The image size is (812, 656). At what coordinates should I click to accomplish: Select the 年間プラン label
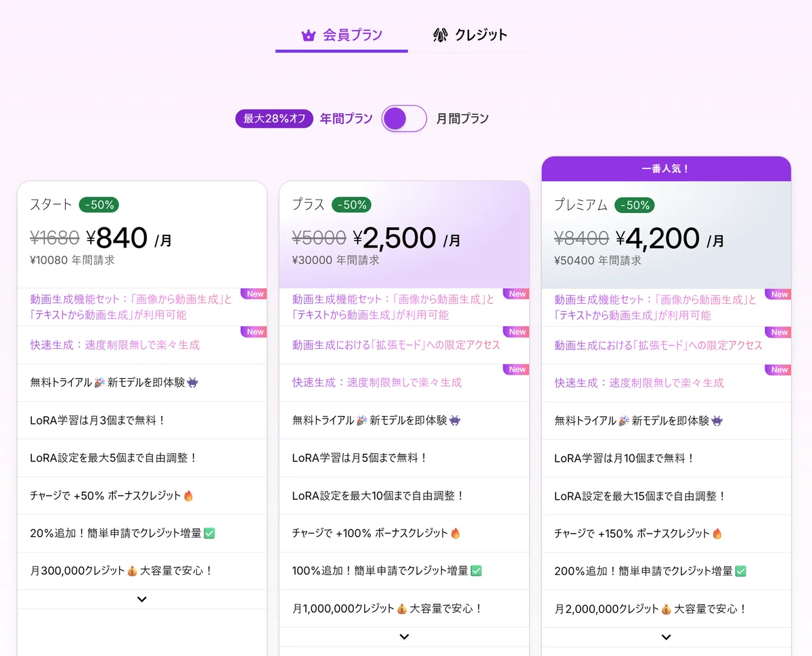pos(346,118)
